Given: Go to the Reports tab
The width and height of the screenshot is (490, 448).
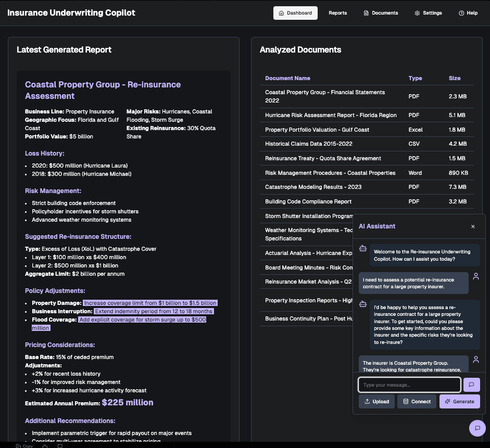Looking at the screenshot, I should click(337, 13).
